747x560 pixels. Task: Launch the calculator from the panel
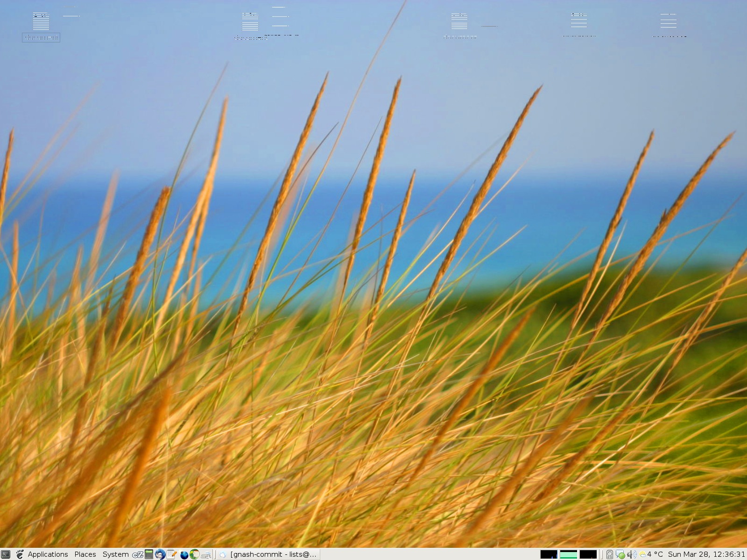coord(149,554)
